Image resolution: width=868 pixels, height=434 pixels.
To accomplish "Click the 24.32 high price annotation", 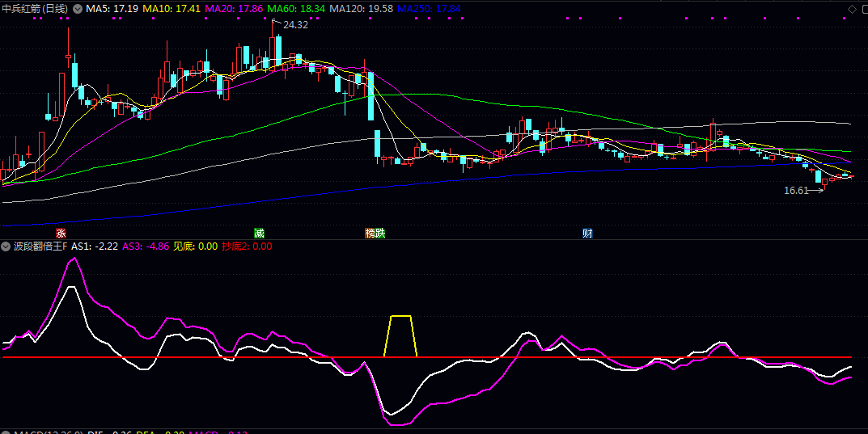I will 295,25.
